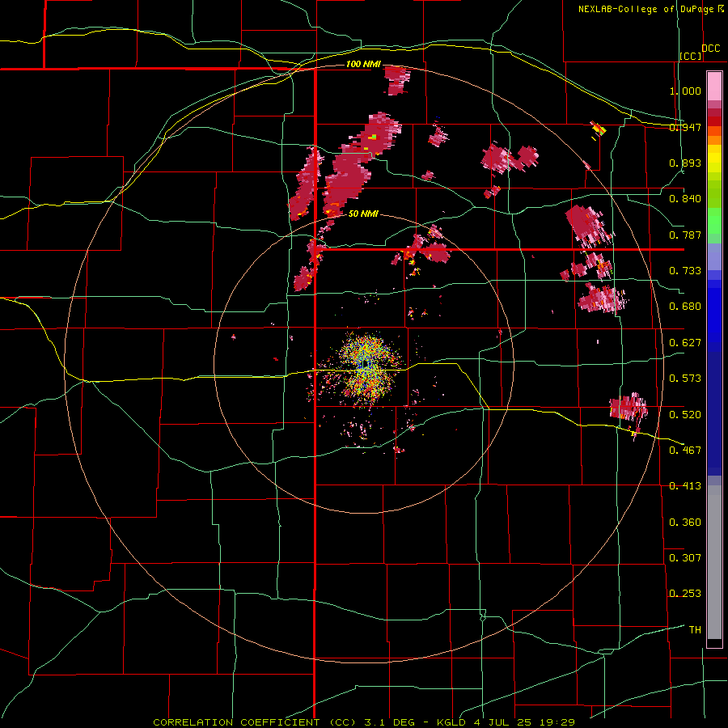The image size is (728, 728).
Task: Click the 0.947 scale value
Action: (685, 127)
